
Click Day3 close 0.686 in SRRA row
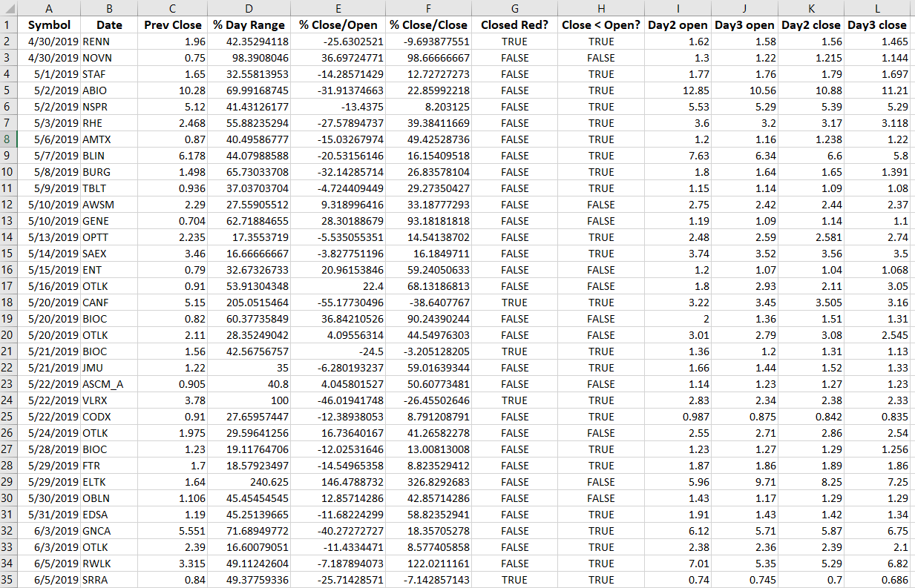(878, 580)
